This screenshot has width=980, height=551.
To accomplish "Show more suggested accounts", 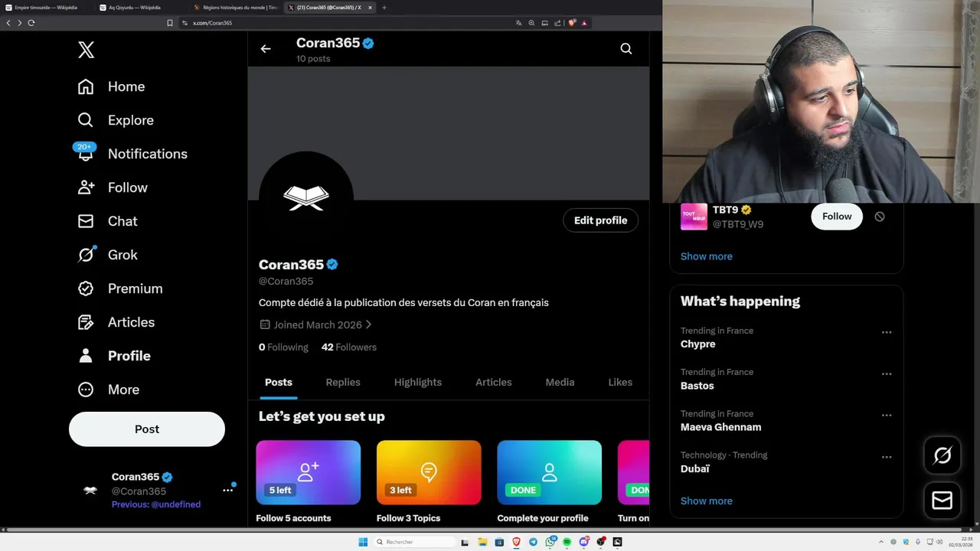I will tap(707, 256).
